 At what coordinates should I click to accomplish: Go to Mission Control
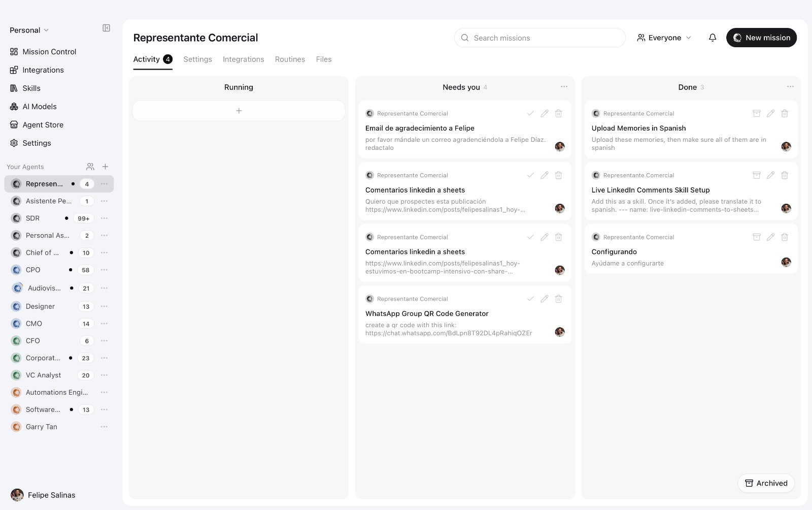(x=43, y=52)
